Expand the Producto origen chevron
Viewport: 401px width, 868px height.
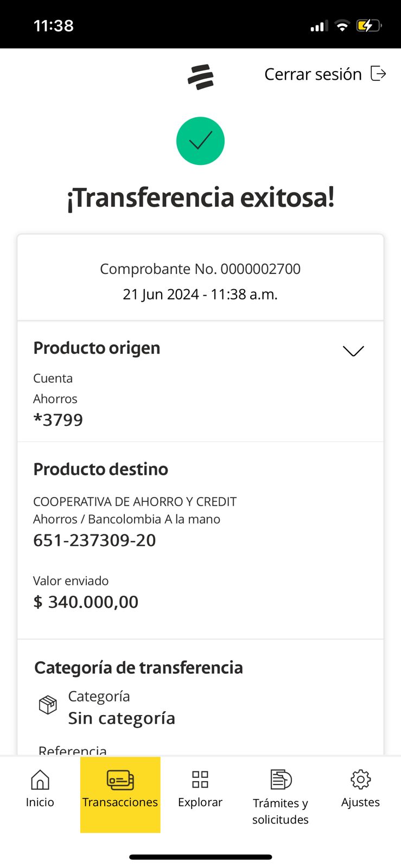(353, 351)
